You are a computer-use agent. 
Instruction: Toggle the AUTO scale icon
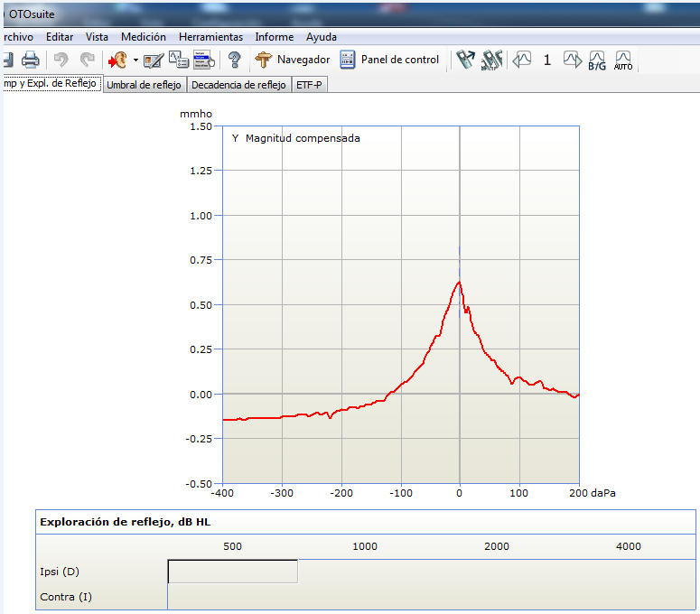point(623,60)
